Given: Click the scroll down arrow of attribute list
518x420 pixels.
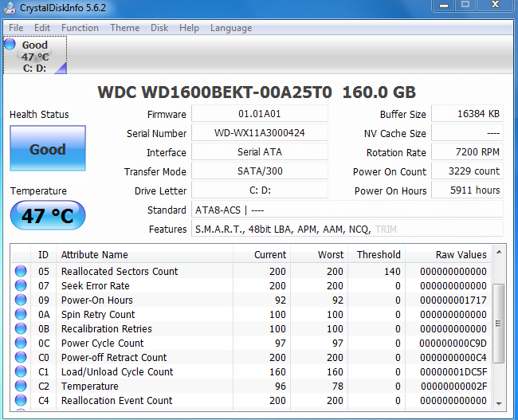Looking at the screenshot, I should [499, 403].
